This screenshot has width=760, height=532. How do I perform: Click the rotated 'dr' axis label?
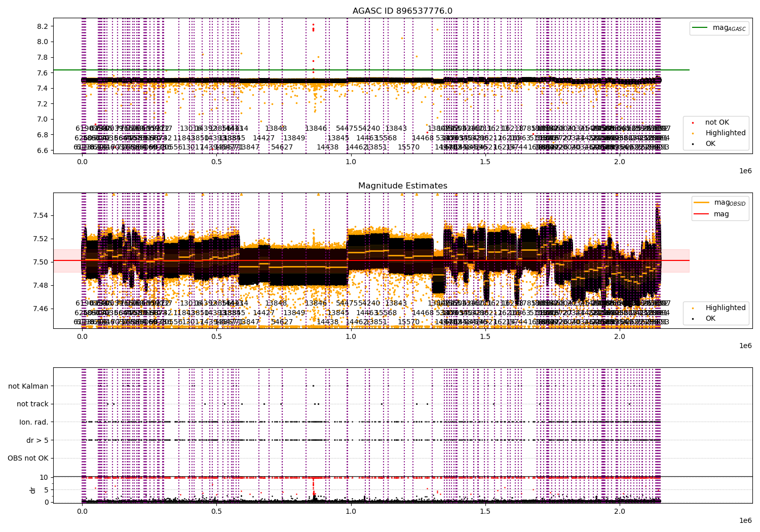[33, 490]
